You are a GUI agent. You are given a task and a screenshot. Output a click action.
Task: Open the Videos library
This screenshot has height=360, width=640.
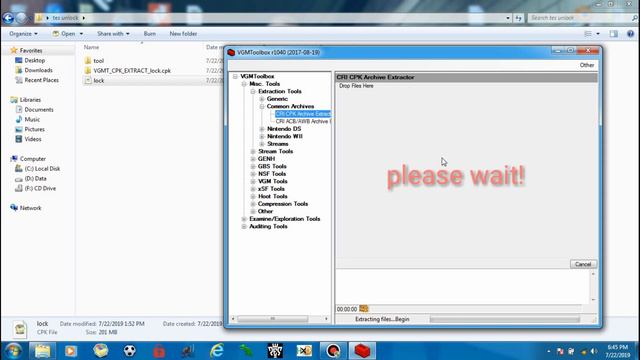pos(33,139)
